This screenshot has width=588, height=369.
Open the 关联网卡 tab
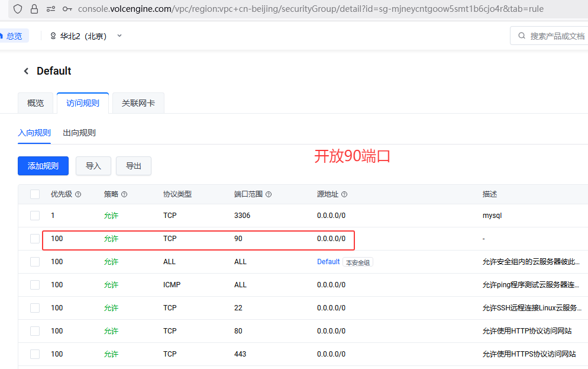(138, 103)
